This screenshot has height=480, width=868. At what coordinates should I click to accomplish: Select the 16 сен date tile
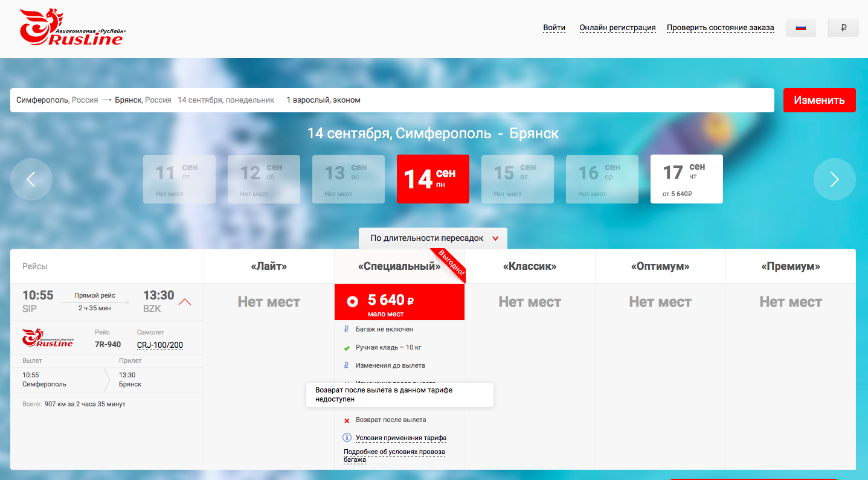[x=602, y=179]
